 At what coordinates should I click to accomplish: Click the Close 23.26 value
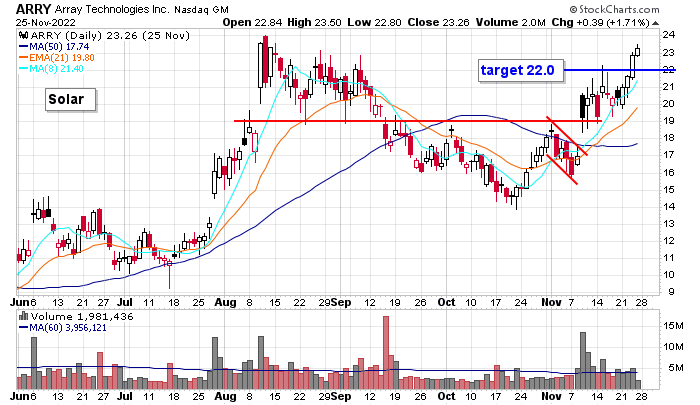click(438, 22)
